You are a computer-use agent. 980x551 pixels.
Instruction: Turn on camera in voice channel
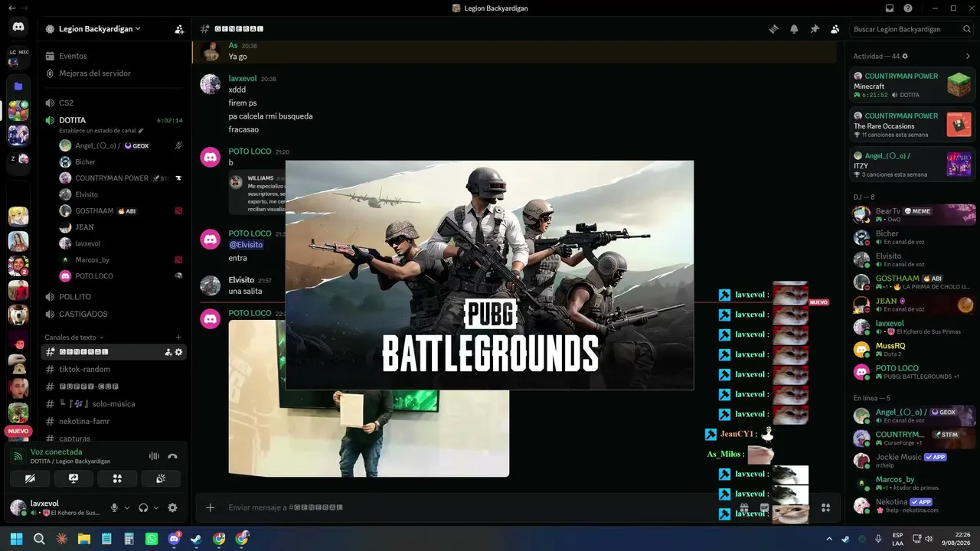[x=30, y=478]
